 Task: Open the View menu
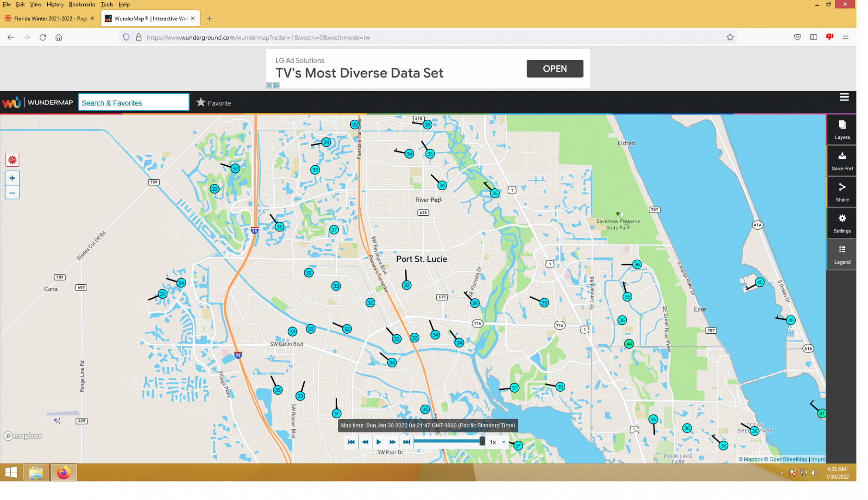click(x=36, y=5)
